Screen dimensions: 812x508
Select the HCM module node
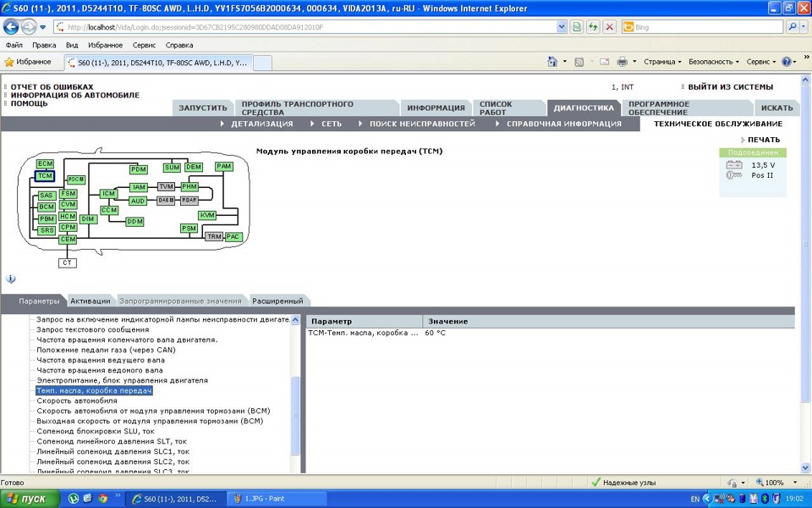pos(68,216)
